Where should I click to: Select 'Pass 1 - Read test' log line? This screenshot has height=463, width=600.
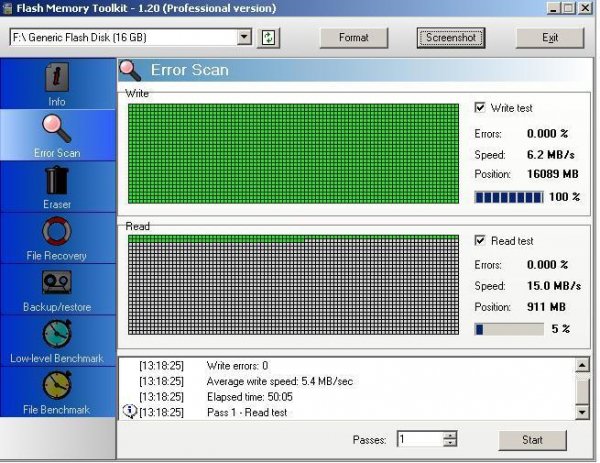point(247,412)
